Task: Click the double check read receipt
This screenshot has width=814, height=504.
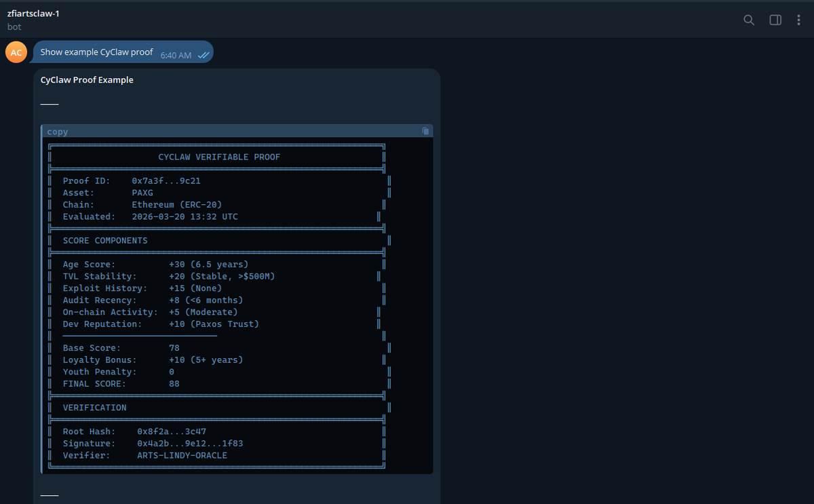Action: [x=202, y=55]
